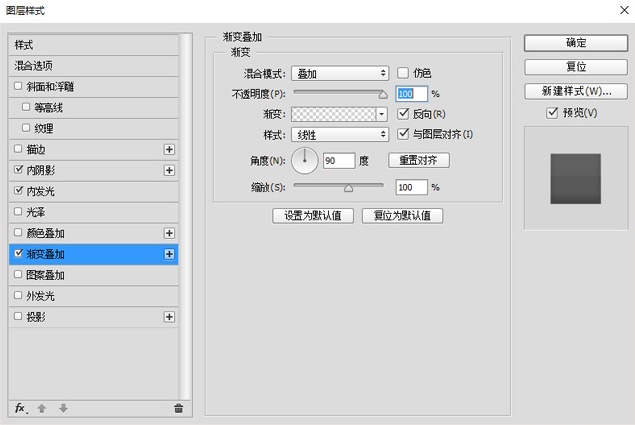This screenshot has width=635, height=425.
Task: Add another 投影 effect via plus icon
Action: click(x=169, y=317)
